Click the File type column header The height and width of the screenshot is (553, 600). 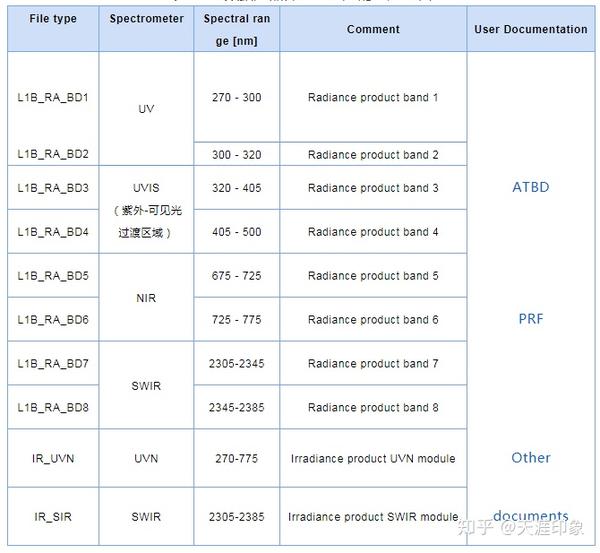[53, 19]
